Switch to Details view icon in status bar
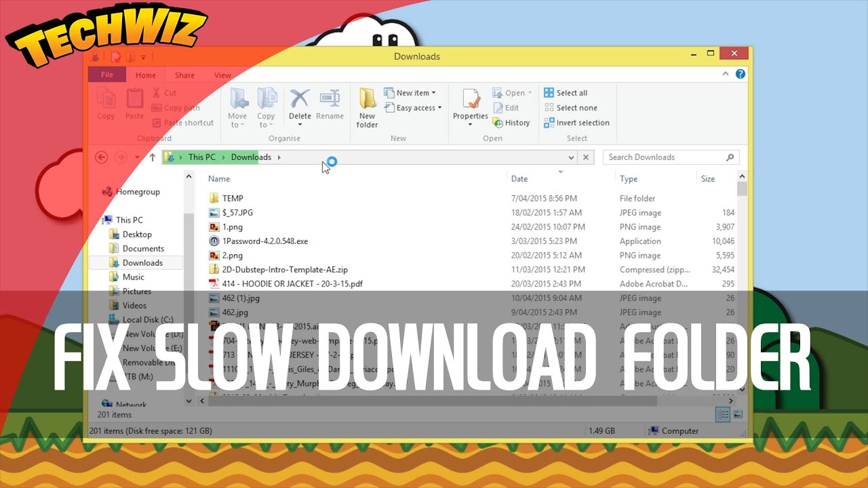 tap(723, 414)
